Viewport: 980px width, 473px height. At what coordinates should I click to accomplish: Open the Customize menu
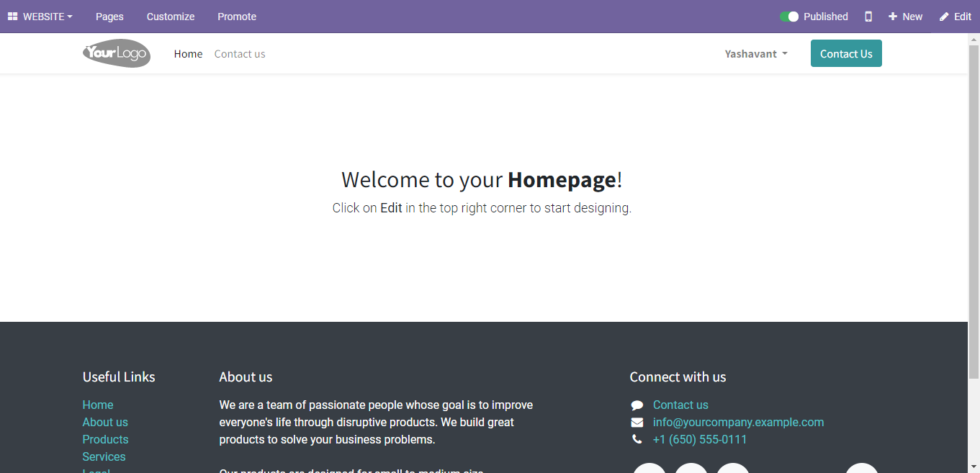pyautogui.click(x=171, y=17)
